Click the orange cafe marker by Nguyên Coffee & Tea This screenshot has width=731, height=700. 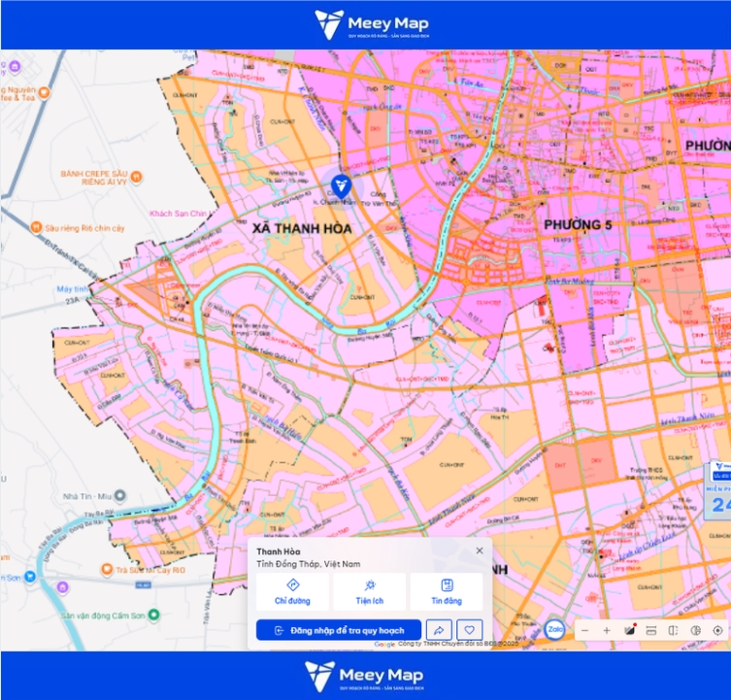point(44,92)
